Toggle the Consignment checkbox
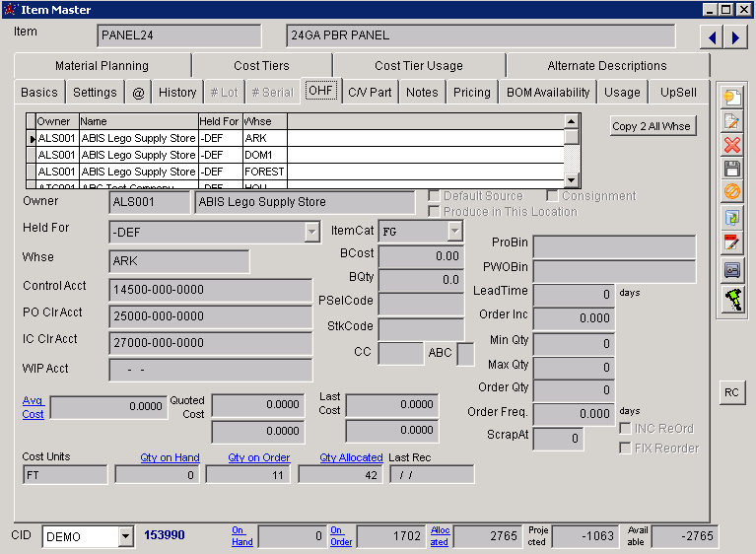756x554 pixels. pyautogui.click(x=552, y=196)
